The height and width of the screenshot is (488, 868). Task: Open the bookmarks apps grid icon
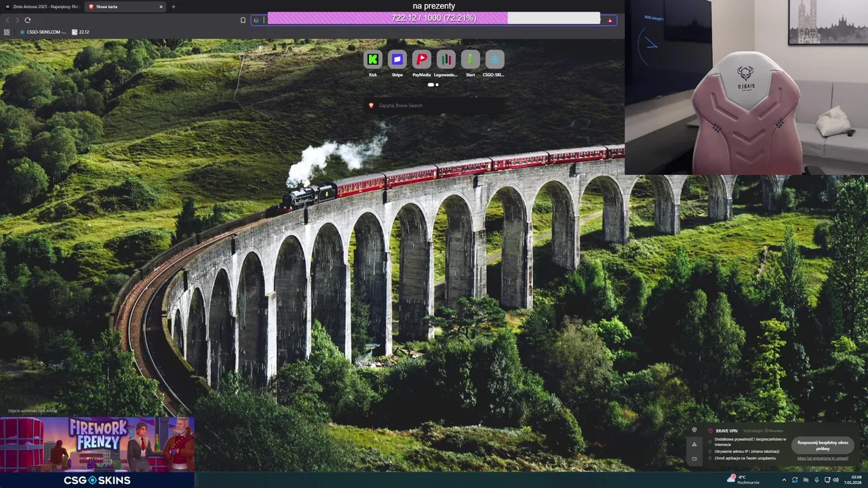tap(7, 32)
